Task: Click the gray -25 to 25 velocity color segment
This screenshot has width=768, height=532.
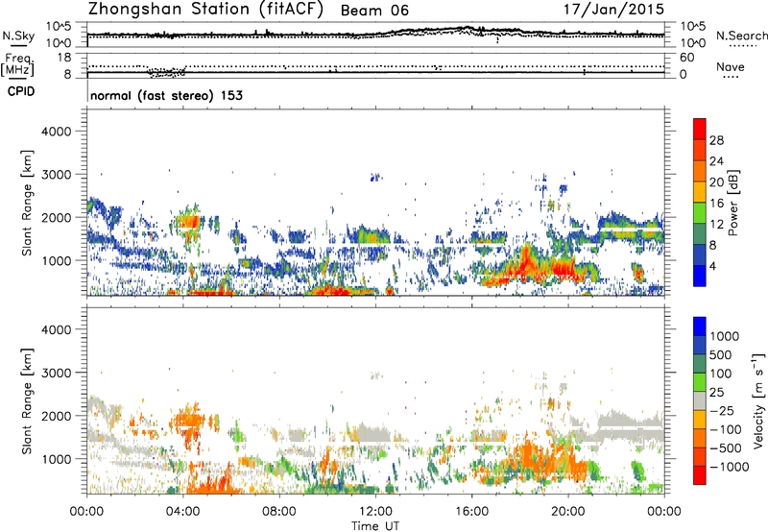Action: click(700, 400)
